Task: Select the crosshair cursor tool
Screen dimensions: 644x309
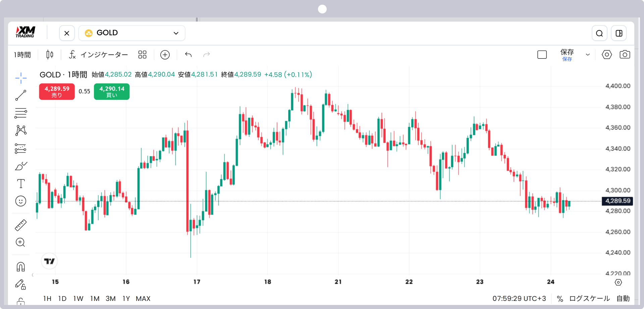Action: click(21, 78)
